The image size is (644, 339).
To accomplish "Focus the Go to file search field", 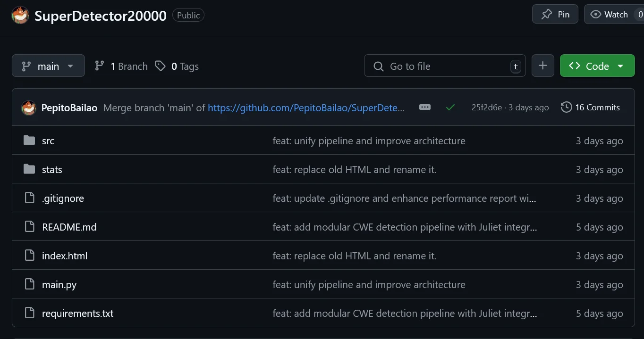I will (445, 66).
